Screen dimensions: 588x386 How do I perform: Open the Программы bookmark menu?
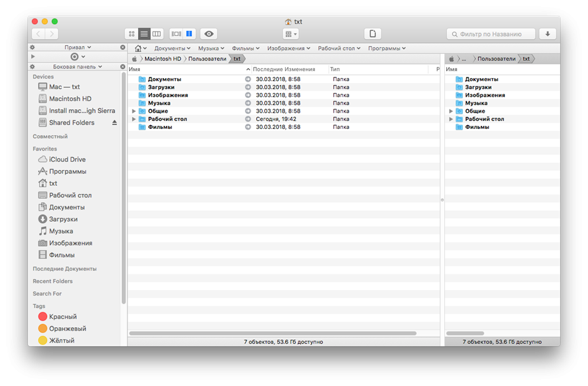tap(387, 48)
